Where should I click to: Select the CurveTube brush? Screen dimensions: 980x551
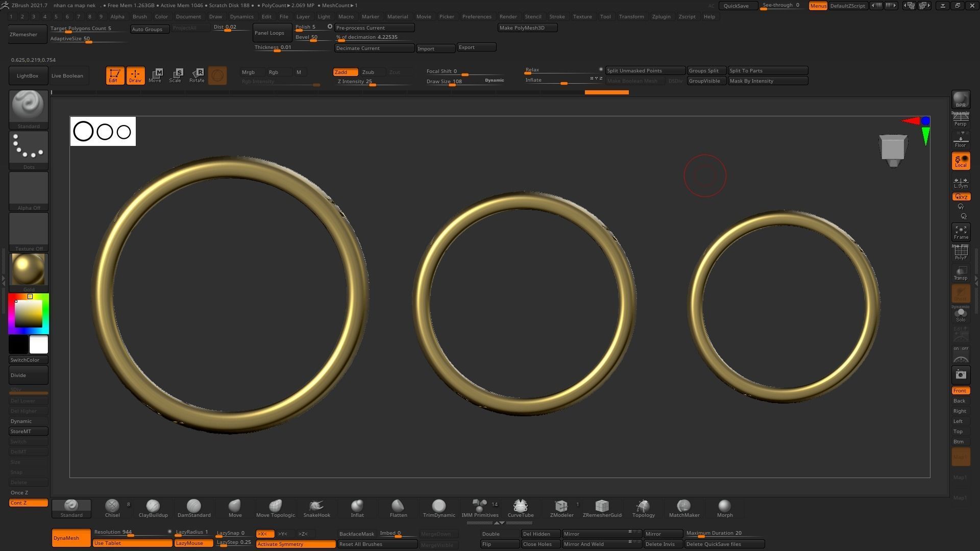[521, 508]
